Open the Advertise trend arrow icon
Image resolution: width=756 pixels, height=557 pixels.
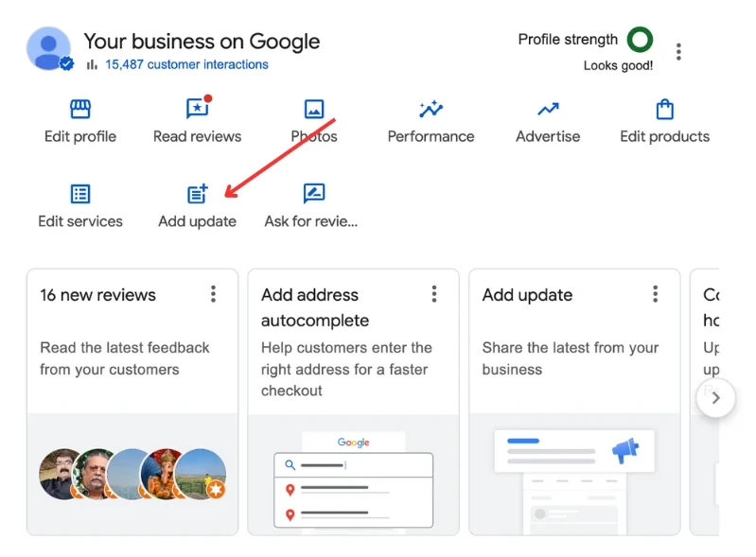(548, 110)
